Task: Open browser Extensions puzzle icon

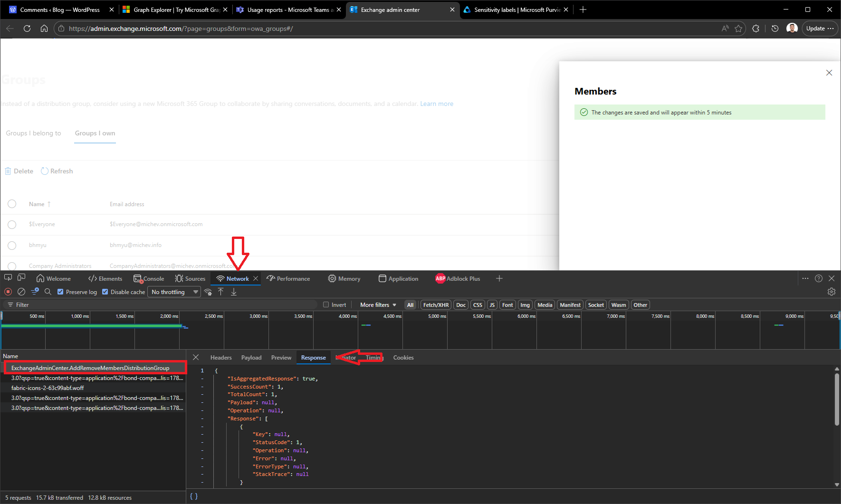Action: click(x=756, y=29)
